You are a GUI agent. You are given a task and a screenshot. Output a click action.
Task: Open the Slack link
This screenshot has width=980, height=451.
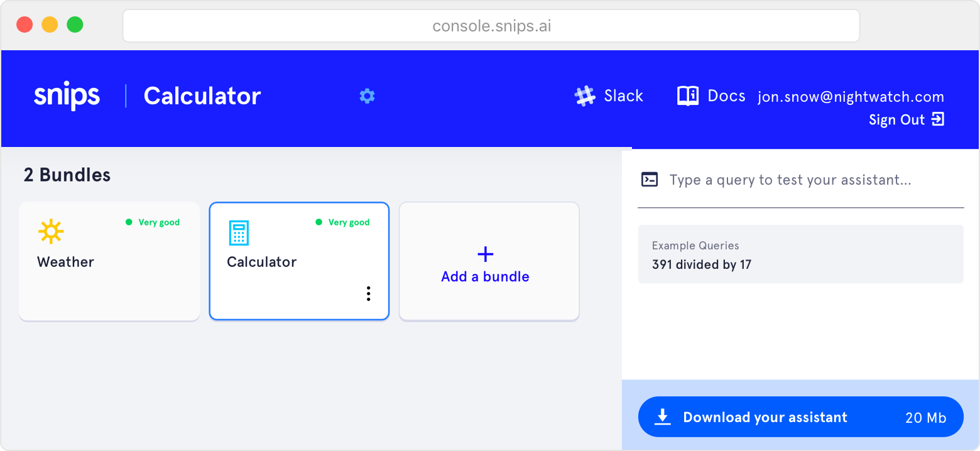(x=609, y=96)
